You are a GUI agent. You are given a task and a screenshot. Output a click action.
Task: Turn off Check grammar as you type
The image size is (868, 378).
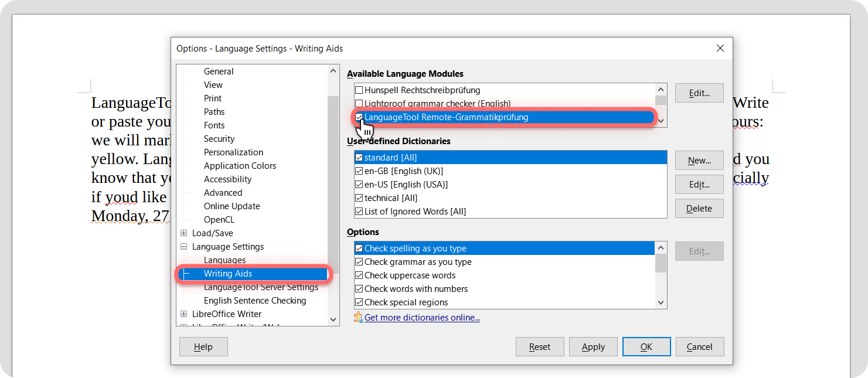click(x=359, y=262)
